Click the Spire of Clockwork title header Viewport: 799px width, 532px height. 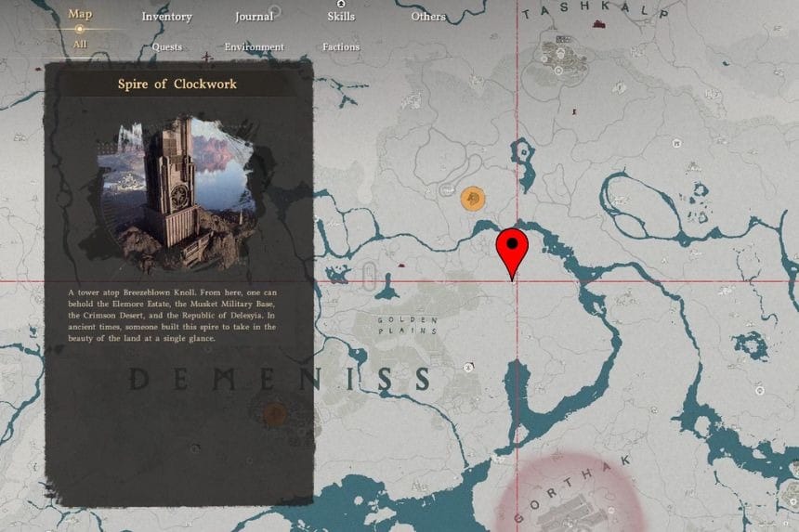pos(177,84)
